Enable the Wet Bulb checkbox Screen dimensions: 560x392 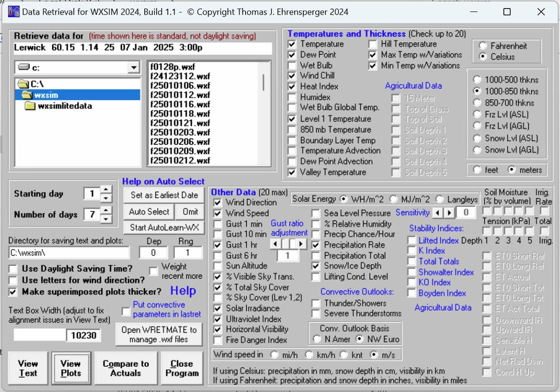tap(292, 65)
